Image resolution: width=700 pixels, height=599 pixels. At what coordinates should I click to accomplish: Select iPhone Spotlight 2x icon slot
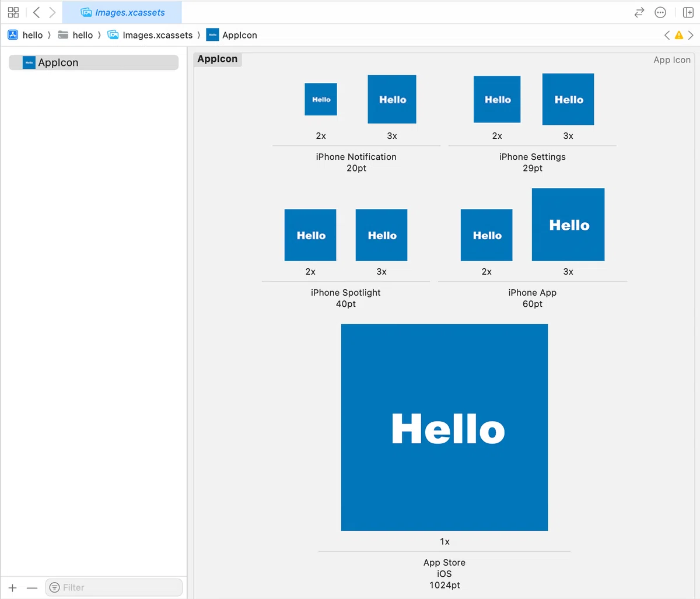[x=310, y=235]
